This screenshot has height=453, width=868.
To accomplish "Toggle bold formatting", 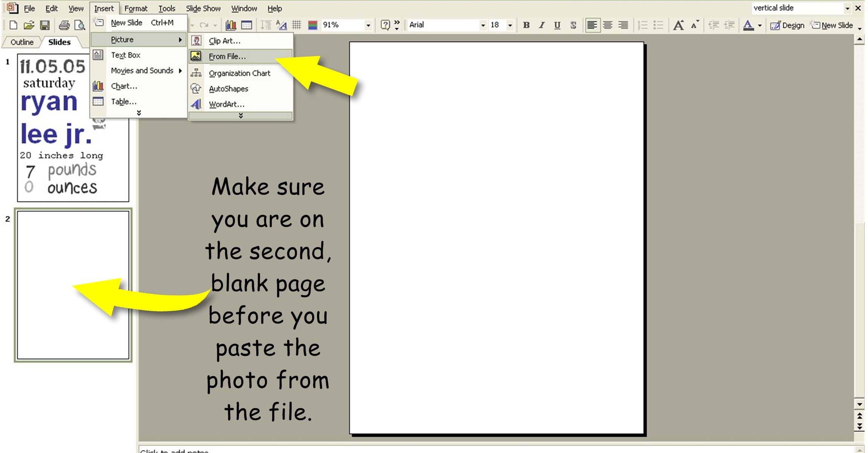I will coord(526,25).
